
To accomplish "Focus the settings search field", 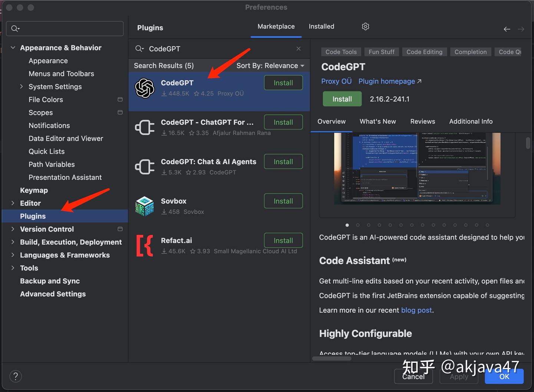I will coord(65,29).
